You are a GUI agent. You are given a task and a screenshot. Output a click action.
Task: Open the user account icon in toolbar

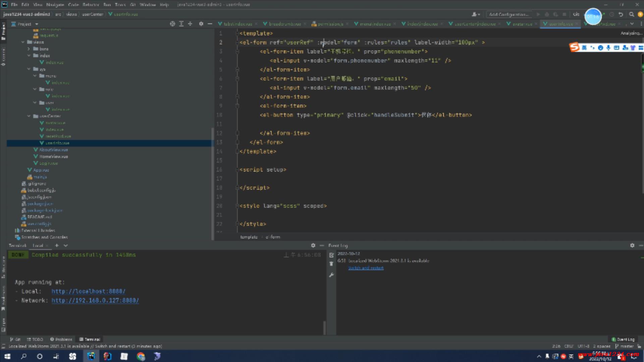pos(475,14)
